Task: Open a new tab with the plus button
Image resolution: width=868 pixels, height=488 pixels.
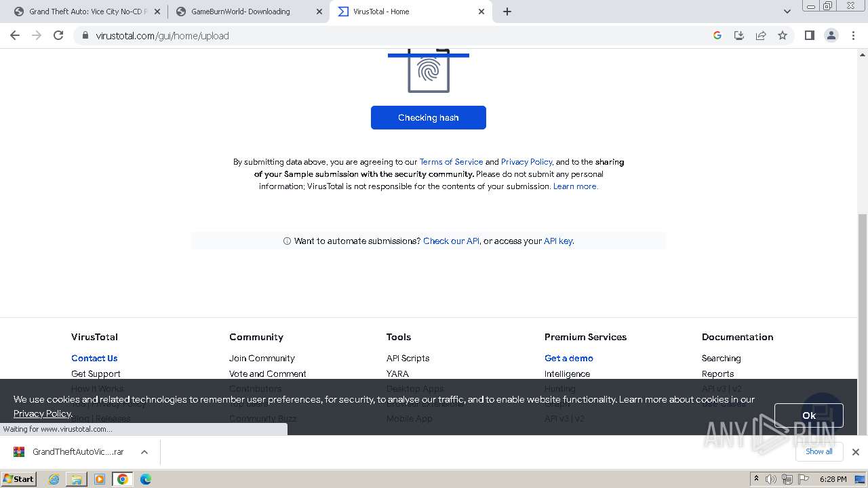Action: (x=507, y=12)
